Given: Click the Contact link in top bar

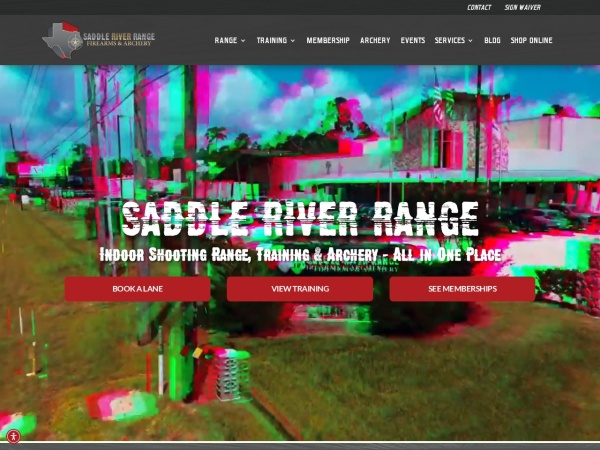Looking at the screenshot, I should coord(479,7).
